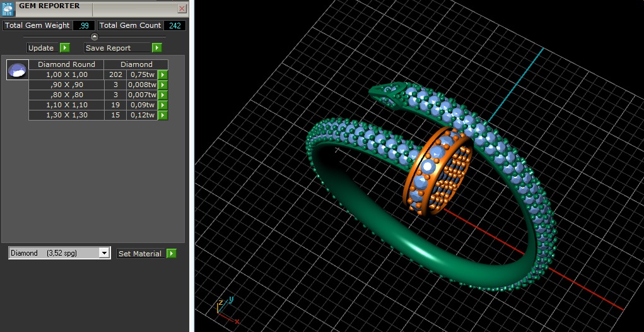Click the count cell showing 15

tap(115, 115)
